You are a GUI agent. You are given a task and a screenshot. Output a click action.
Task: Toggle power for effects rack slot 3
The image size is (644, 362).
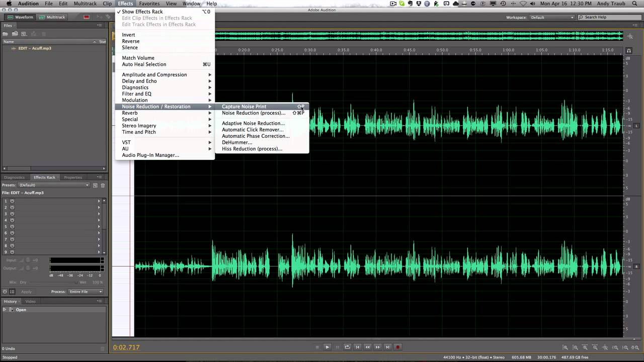[12, 214]
